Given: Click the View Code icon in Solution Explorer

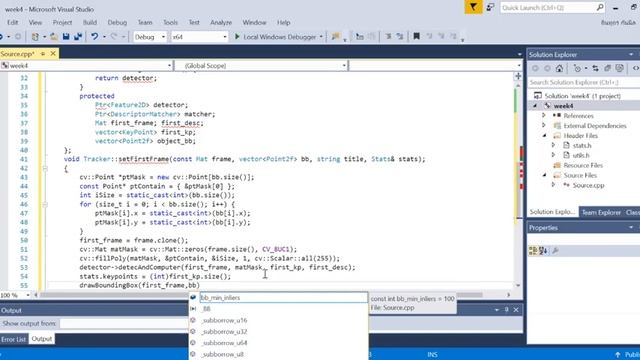Looking at the screenshot, I should click(x=636, y=68).
